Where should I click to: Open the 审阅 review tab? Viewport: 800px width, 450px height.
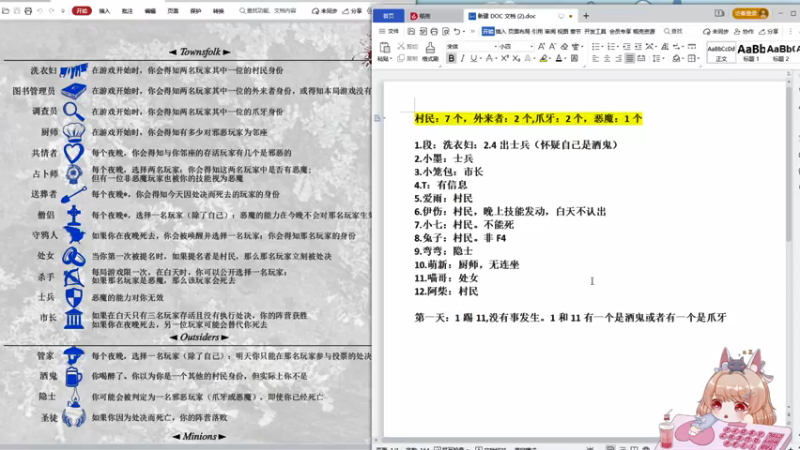click(x=550, y=32)
